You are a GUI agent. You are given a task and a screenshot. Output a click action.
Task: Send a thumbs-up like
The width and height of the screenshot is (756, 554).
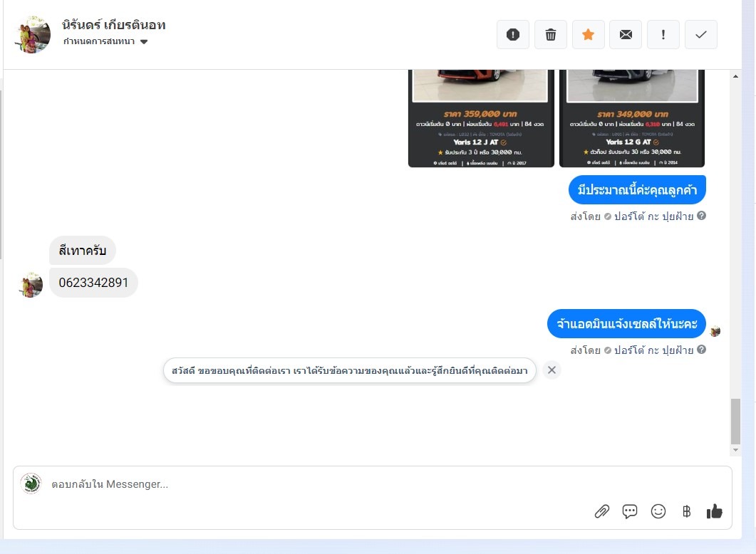point(715,511)
